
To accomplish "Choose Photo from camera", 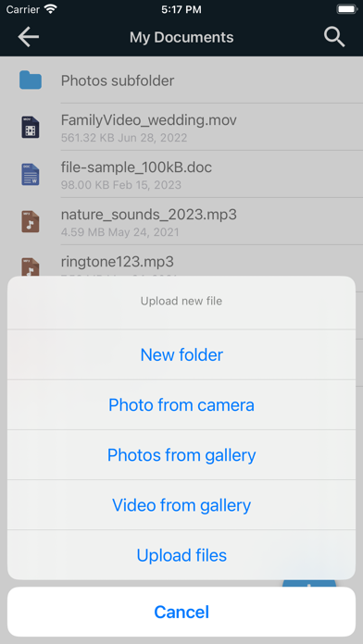I will [x=181, y=405].
